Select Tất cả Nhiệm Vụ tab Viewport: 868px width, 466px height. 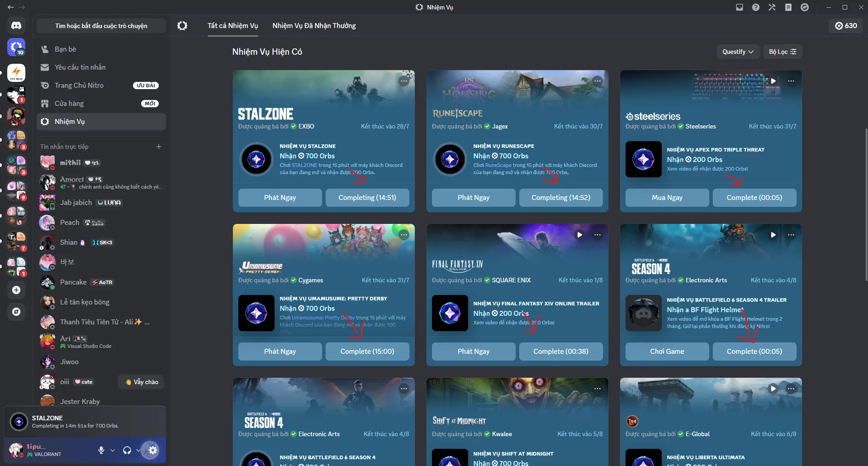[x=232, y=26]
